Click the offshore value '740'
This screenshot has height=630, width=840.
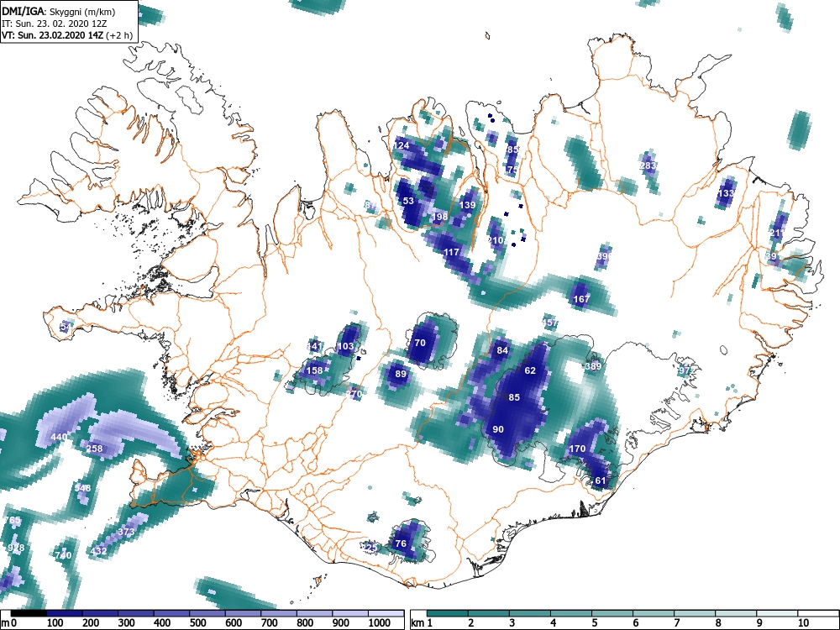tap(63, 555)
